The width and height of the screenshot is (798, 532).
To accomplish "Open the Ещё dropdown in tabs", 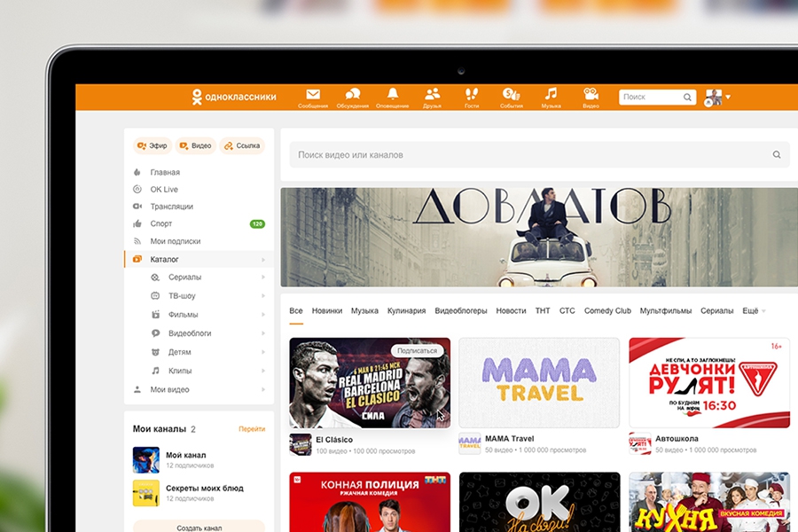I will [x=754, y=311].
